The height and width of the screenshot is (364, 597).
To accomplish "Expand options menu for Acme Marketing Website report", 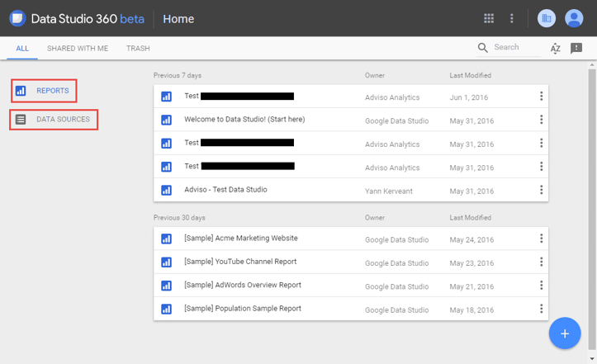I will click(541, 239).
